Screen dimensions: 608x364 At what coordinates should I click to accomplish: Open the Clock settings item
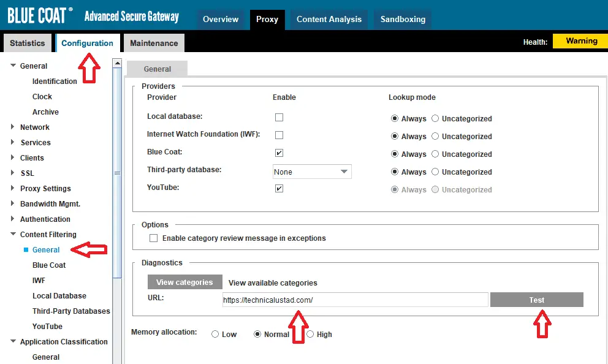[42, 97]
